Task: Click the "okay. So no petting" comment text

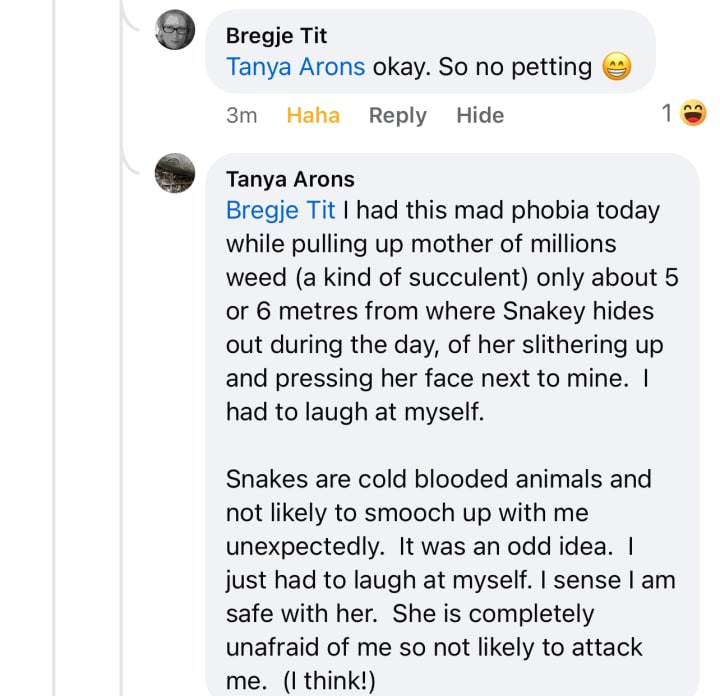Action: point(482,67)
